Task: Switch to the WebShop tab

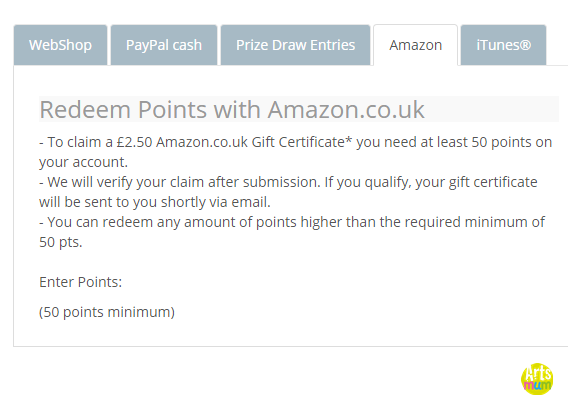Action: (60, 45)
